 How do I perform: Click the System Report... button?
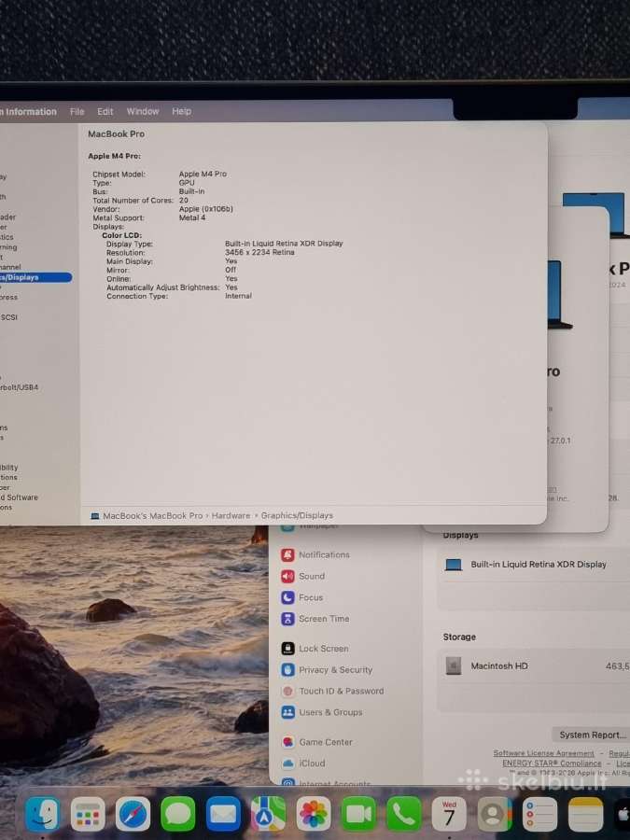592,735
